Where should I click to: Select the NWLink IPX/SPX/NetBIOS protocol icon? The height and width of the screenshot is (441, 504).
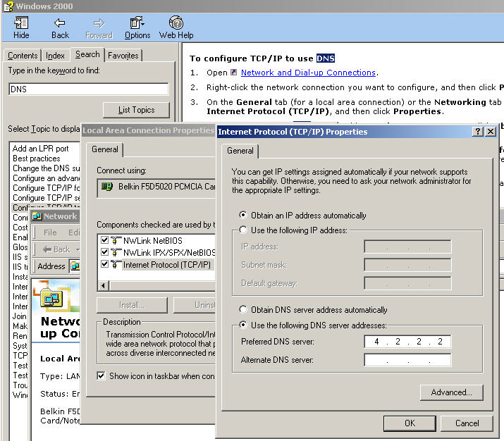coord(116,252)
